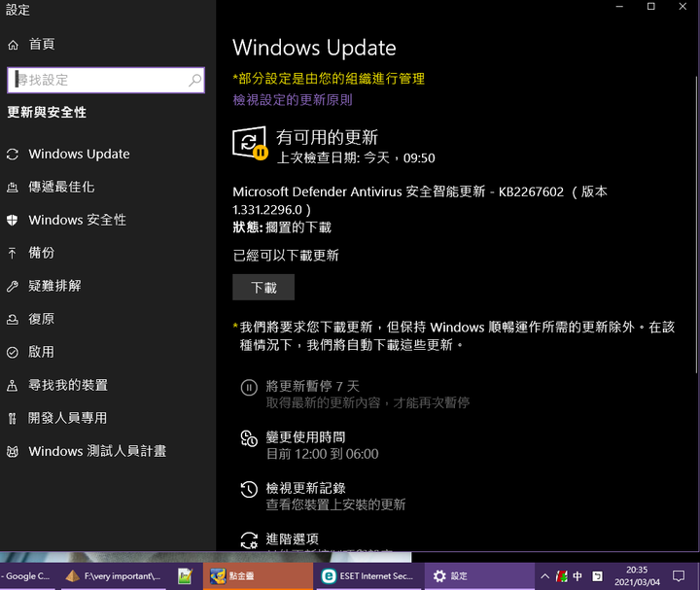
Task: Click the 傳遞最佳化 delivery optimization icon
Action: [13, 188]
